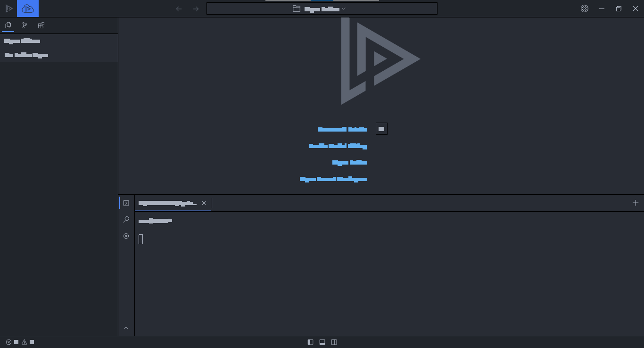Click the forward navigation arrow
Image resolution: width=644 pixels, height=348 pixels.
click(195, 8)
